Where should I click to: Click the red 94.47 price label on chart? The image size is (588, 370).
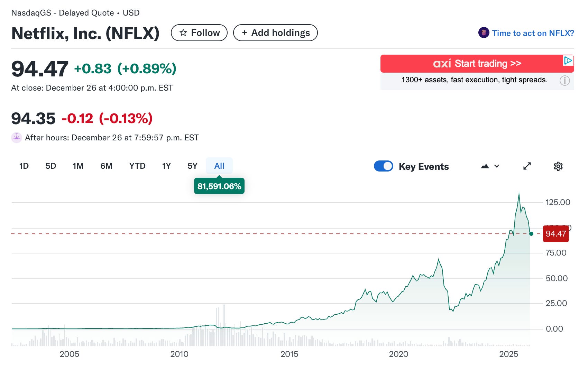(x=556, y=234)
